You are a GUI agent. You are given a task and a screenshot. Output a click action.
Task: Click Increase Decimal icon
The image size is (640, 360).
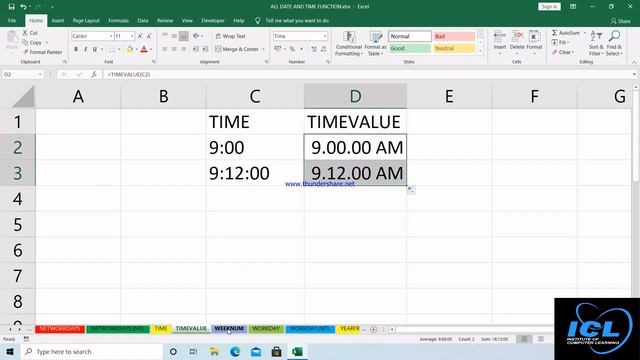pyautogui.click(x=314, y=49)
